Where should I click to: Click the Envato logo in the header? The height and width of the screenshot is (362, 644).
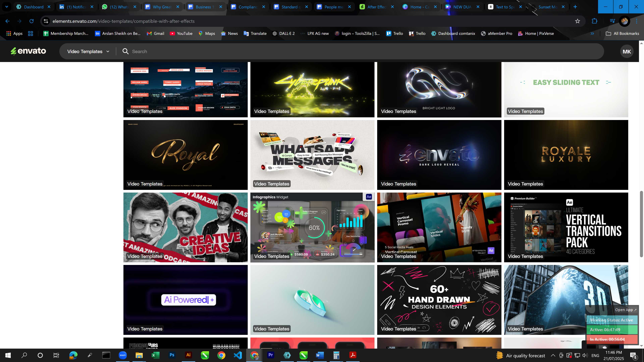(28, 51)
